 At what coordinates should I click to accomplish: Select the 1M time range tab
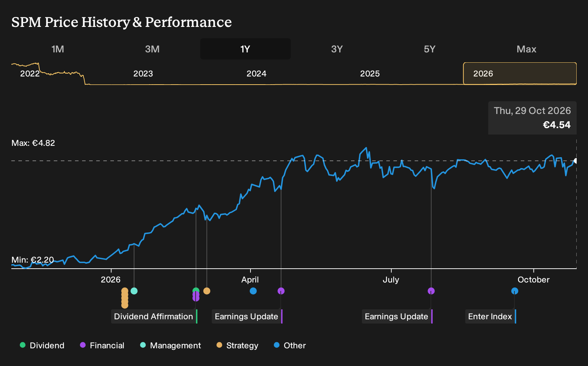pos(58,49)
